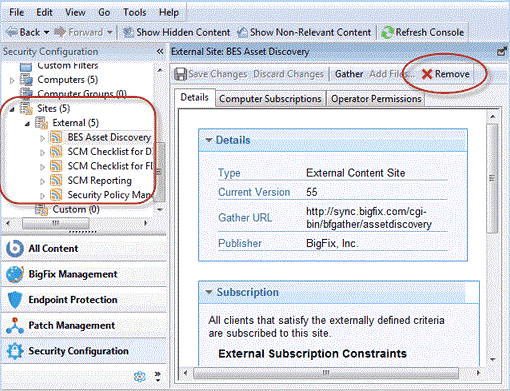The height and width of the screenshot is (391, 510).
Task: Expand the BES Asset Discovery node
Action: pos(42,138)
